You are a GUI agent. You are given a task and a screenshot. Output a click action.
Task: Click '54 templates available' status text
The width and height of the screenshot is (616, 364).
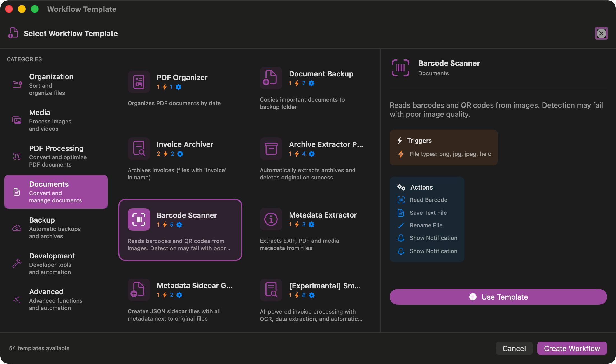click(x=39, y=348)
